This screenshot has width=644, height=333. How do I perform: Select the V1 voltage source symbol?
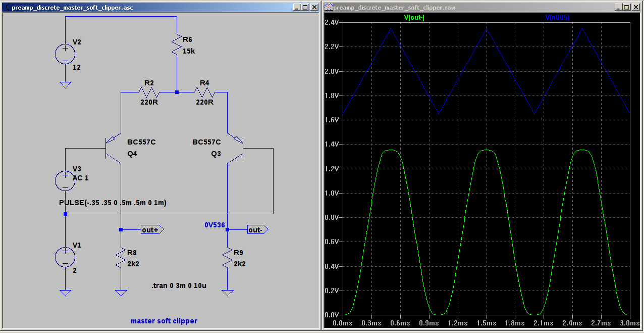coord(65,257)
